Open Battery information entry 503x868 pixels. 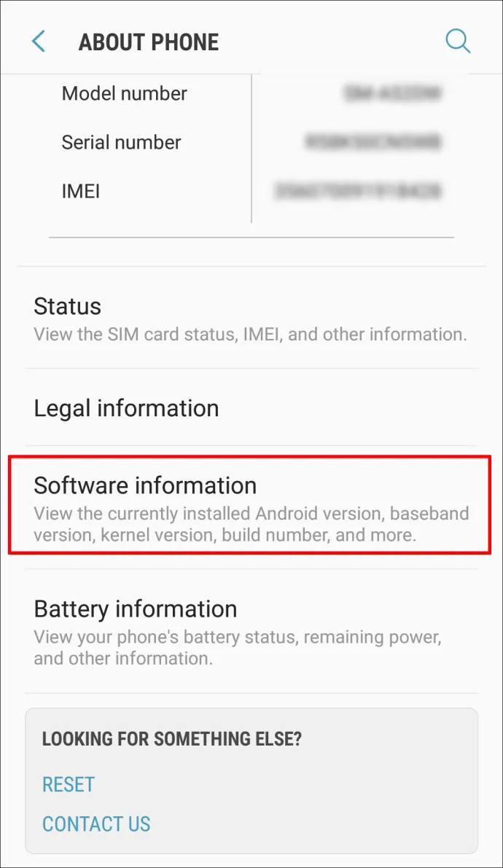point(251,632)
